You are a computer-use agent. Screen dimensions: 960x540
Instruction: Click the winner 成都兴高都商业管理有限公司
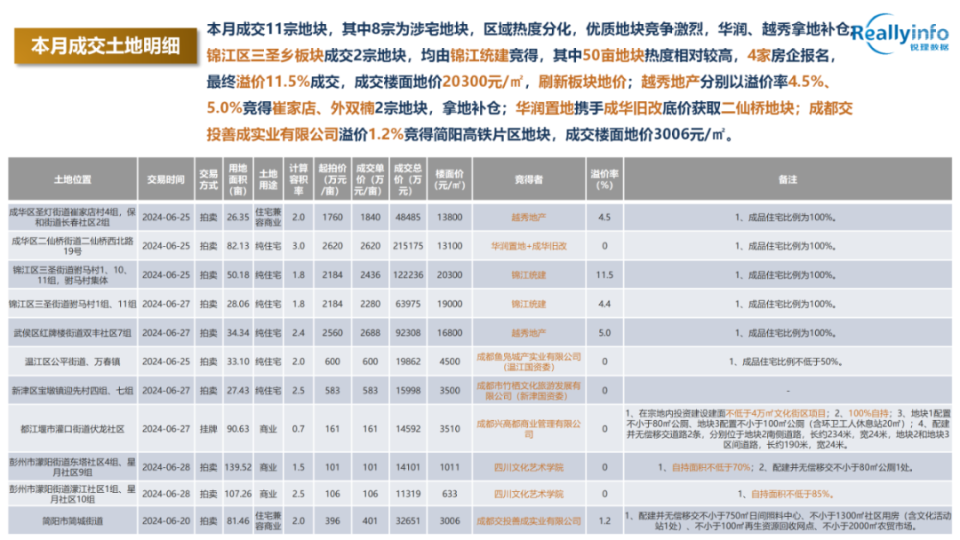point(529,429)
